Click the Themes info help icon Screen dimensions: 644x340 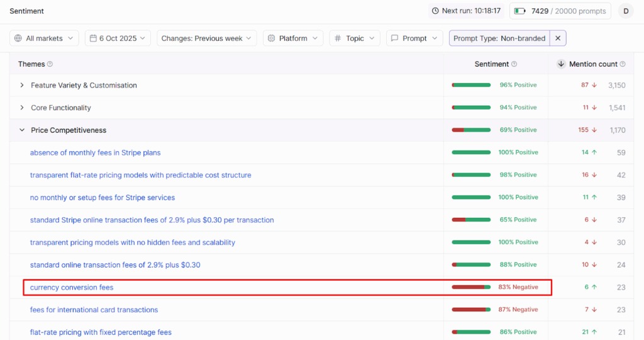coord(50,64)
